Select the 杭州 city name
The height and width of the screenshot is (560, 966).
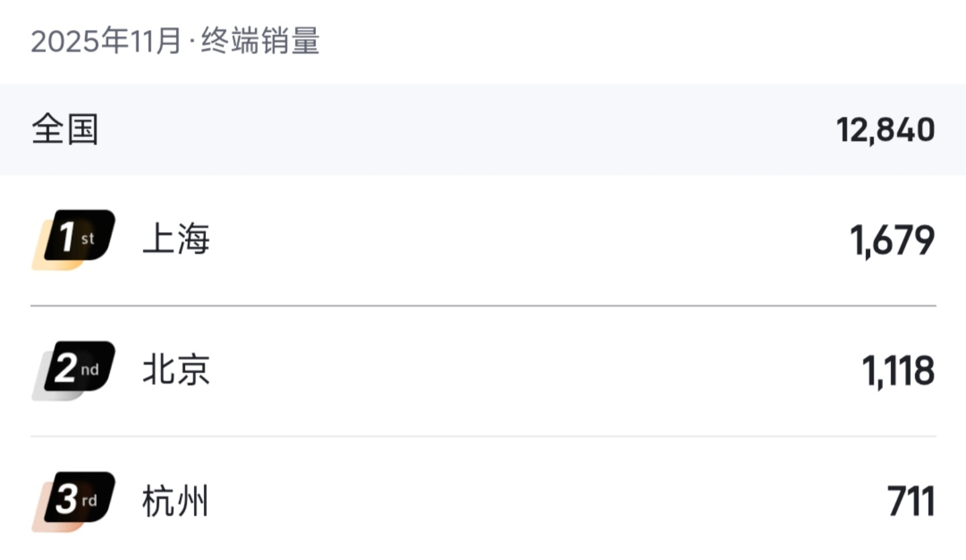176,502
